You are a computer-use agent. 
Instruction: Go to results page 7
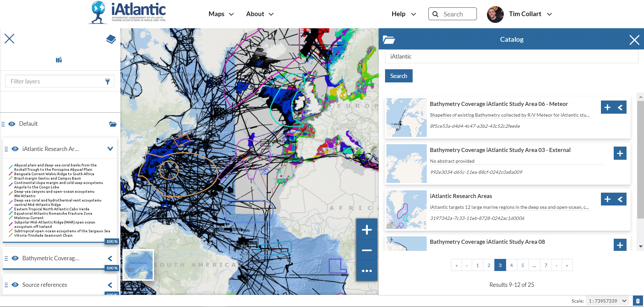[x=546, y=265]
